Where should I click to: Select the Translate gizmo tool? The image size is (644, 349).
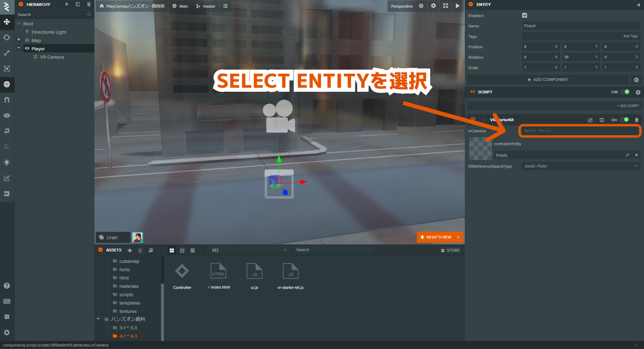(x=7, y=22)
